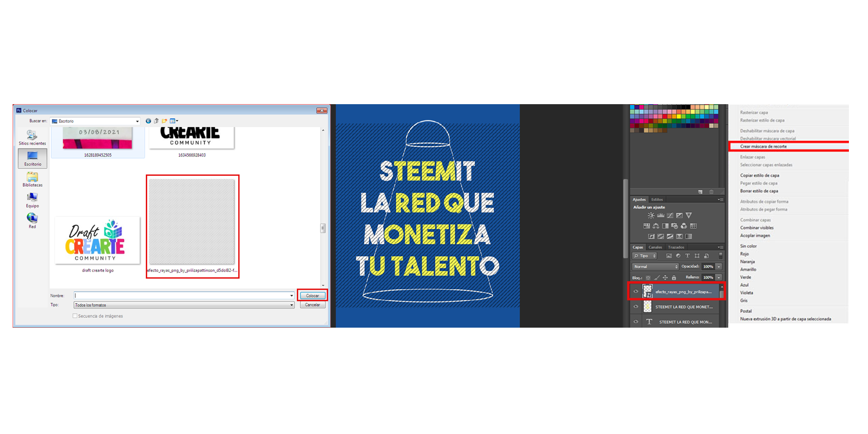The height and width of the screenshot is (434, 868).
Task: Switch to the Estilos tab
Action: click(657, 200)
